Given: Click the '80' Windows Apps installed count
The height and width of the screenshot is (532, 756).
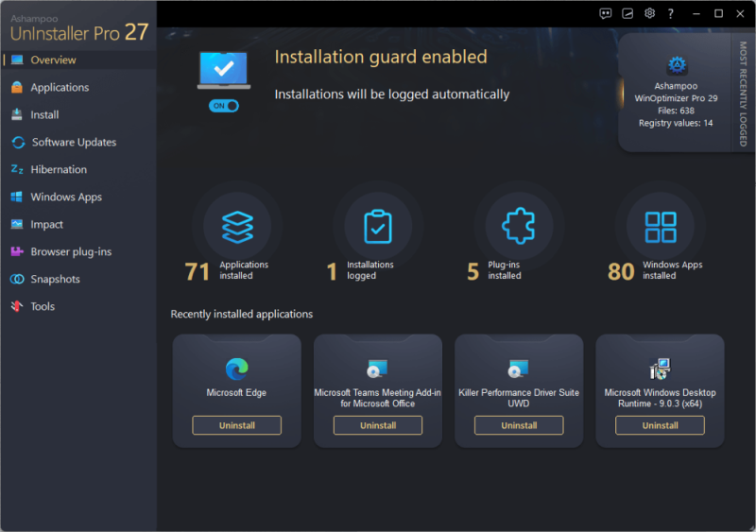Looking at the screenshot, I should point(621,271).
